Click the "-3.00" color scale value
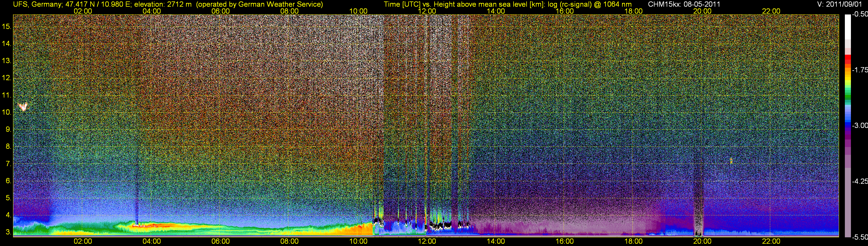This screenshot has height=246, width=868. point(860,125)
